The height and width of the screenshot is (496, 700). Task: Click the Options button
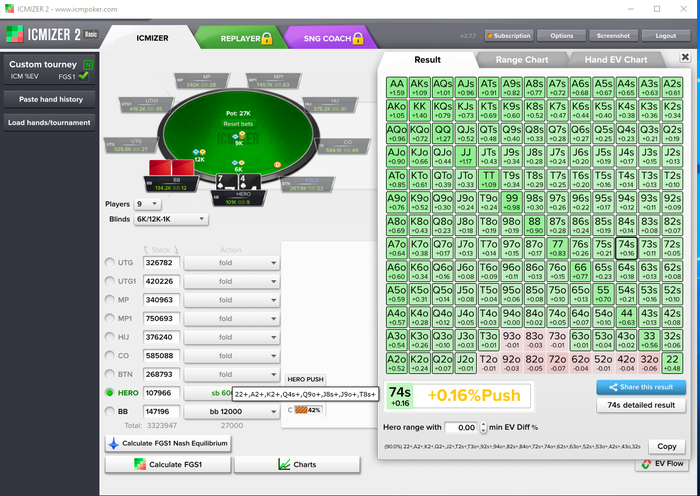click(x=562, y=36)
